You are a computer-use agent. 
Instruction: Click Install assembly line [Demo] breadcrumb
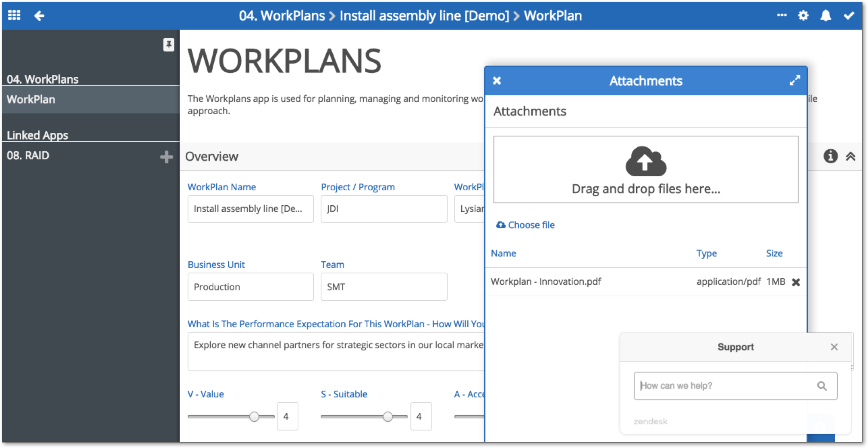[x=424, y=16]
